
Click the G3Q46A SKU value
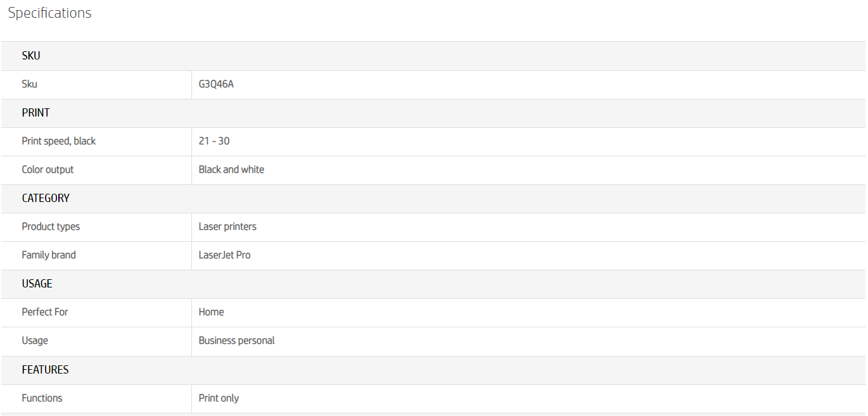click(x=216, y=84)
